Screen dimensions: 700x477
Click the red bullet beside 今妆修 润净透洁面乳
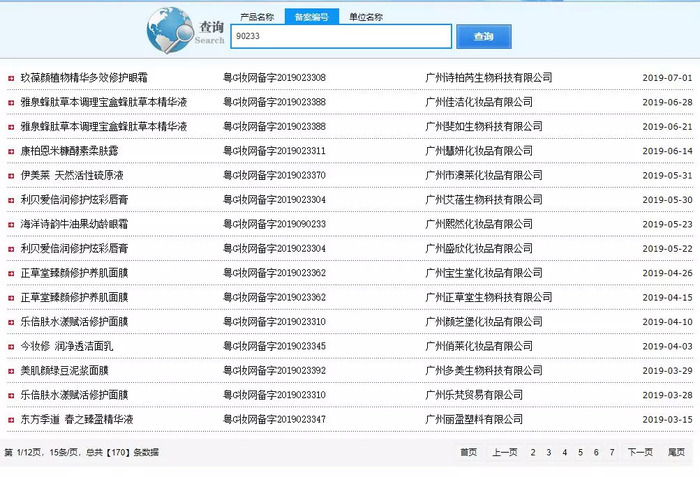tap(11, 347)
